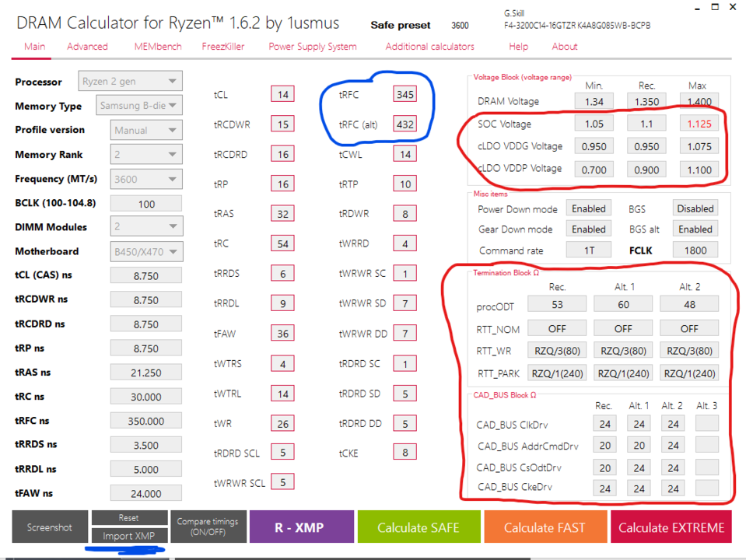Image resolution: width=746 pixels, height=560 pixels.
Task: Maximize the DRAM Calculator window
Action: coord(715,7)
